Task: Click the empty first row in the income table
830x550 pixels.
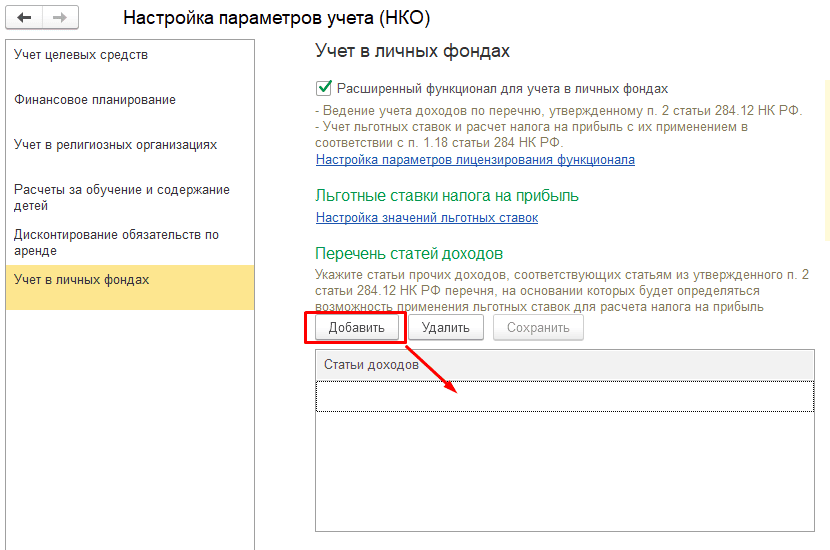Action: click(x=564, y=396)
